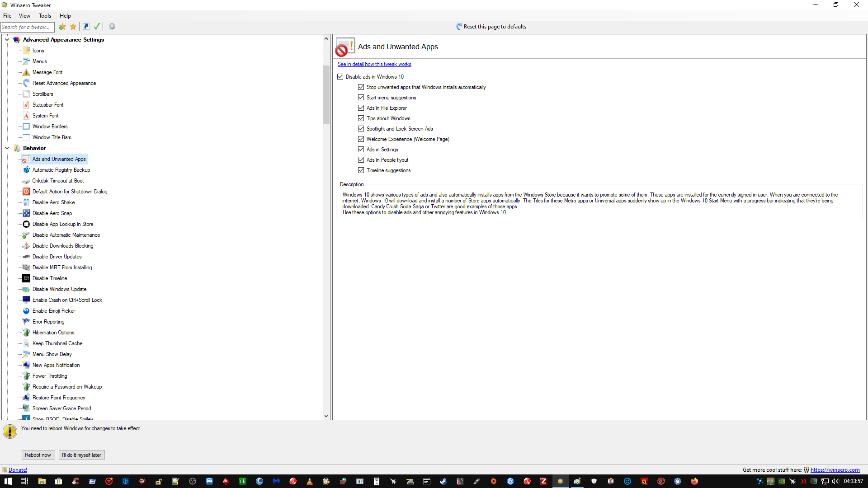Click the Reboot now button
The height and width of the screenshot is (488, 868).
[x=38, y=455]
